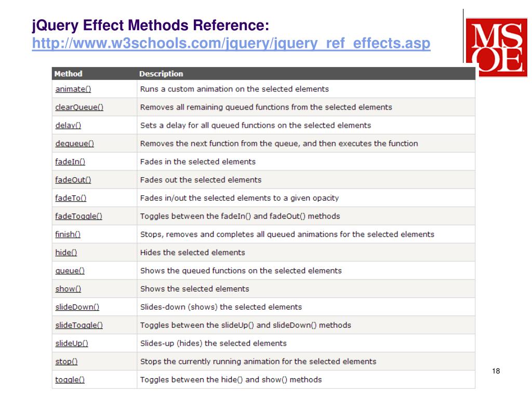Viewport: 532px width, 399px height.
Task: Click the delay() method link
Action: 68,126
